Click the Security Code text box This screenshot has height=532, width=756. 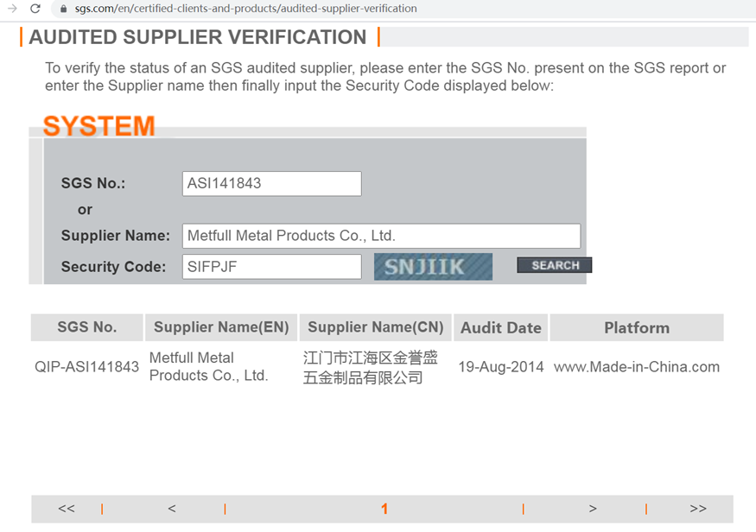point(271,266)
